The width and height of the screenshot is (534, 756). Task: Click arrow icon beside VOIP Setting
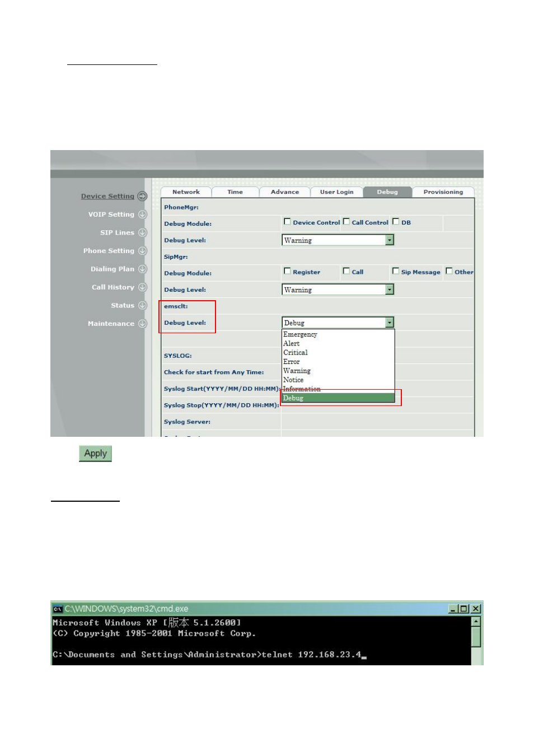click(x=142, y=214)
